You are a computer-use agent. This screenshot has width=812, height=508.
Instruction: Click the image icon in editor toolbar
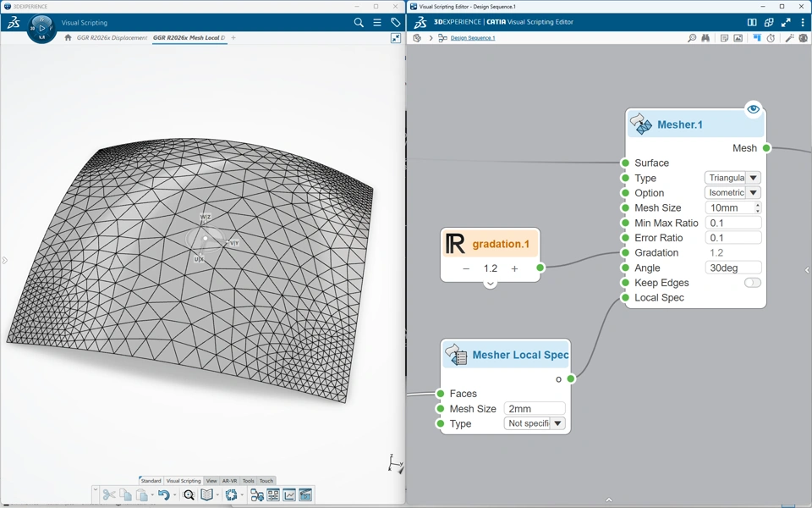(738, 38)
